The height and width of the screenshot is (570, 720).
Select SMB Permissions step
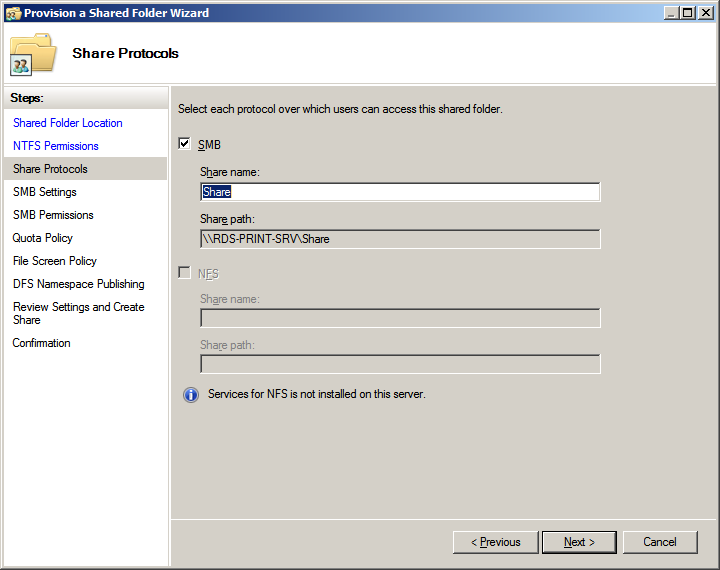pos(53,215)
